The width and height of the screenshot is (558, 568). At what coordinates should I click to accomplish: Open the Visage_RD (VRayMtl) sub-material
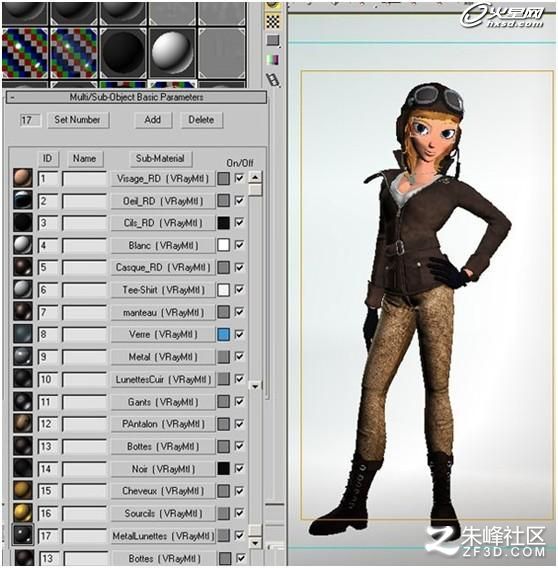click(x=163, y=179)
